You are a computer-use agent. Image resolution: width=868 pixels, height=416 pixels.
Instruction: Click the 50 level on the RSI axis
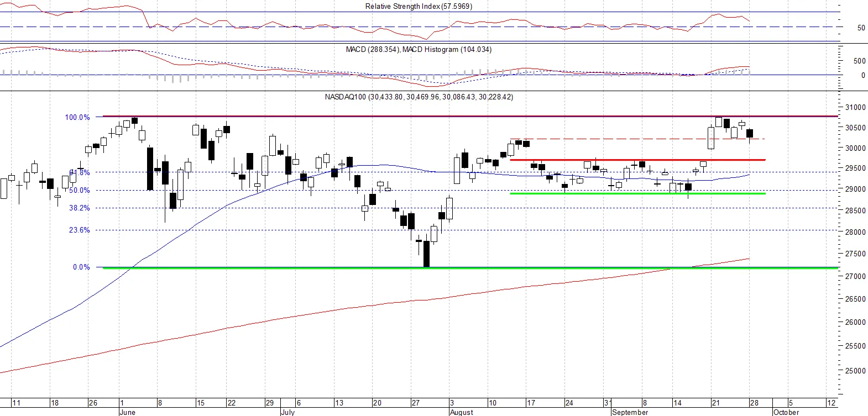(x=861, y=28)
